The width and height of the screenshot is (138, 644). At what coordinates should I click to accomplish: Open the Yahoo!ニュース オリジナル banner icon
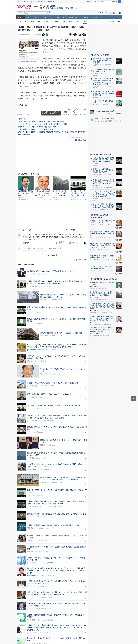(92, 120)
